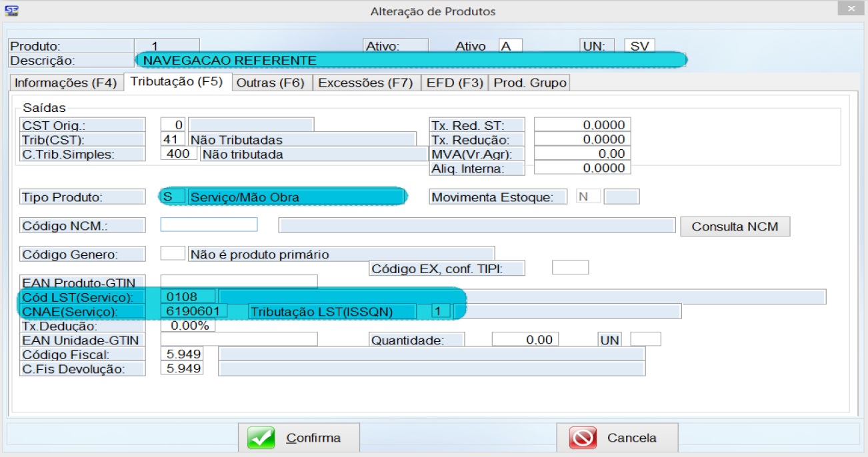Click the Trib(CST) code field showing 41
Image resolution: width=868 pixels, height=457 pixels.
coord(173,140)
